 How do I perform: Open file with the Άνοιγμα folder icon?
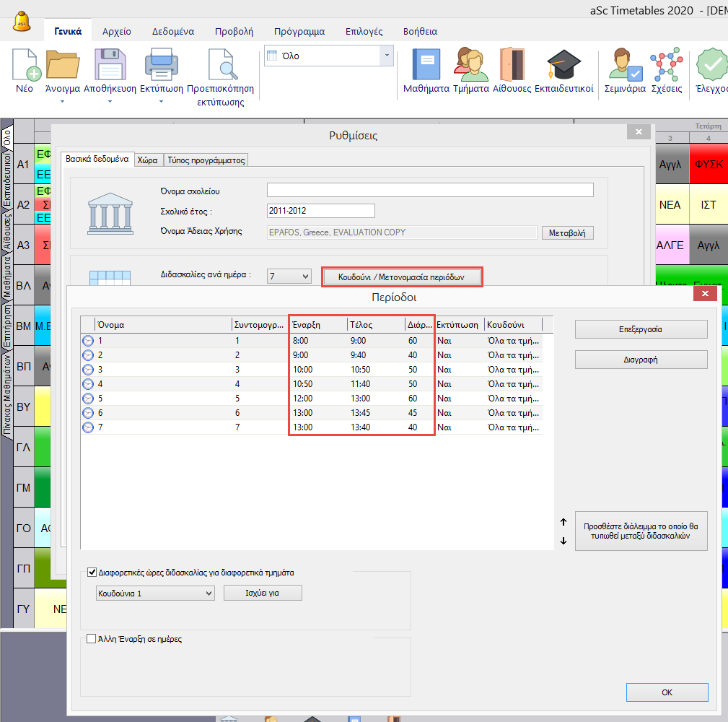click(63, 65)
